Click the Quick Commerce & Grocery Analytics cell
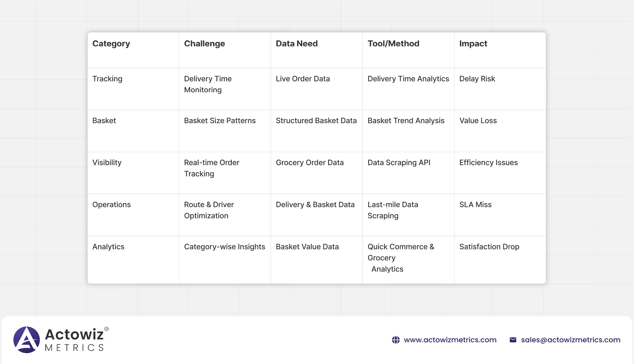This screenshot has width=634, height=364. point(401,257)
